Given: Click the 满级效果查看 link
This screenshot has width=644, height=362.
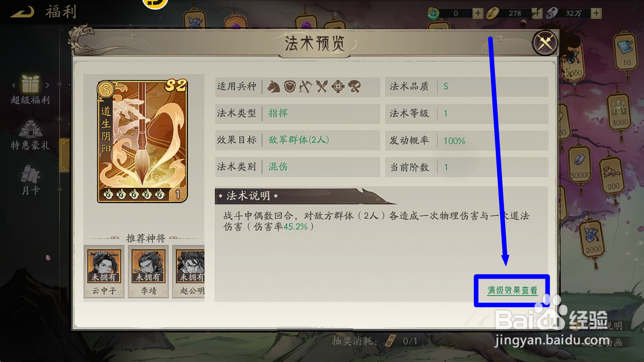Looking at the screenshot, I should pyautogui.click(x=513, y=291).
